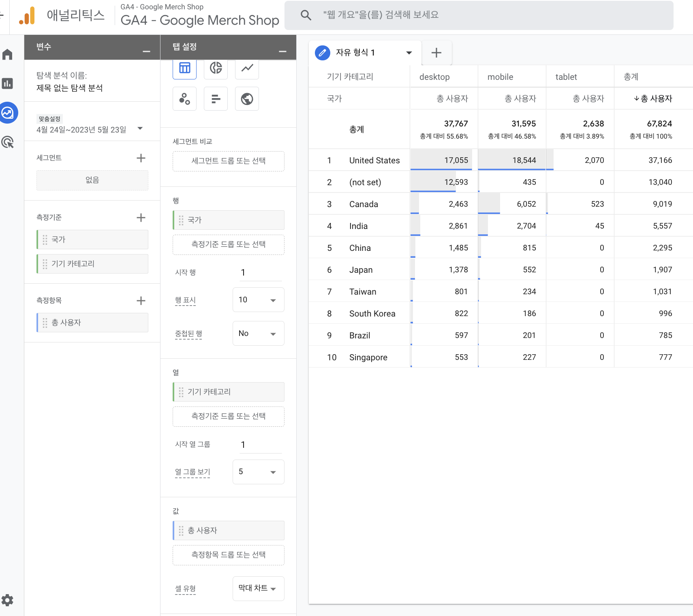Click the 없음 segment placeholder
Viewport: 693px width, 616px height.
coord(92,180)
